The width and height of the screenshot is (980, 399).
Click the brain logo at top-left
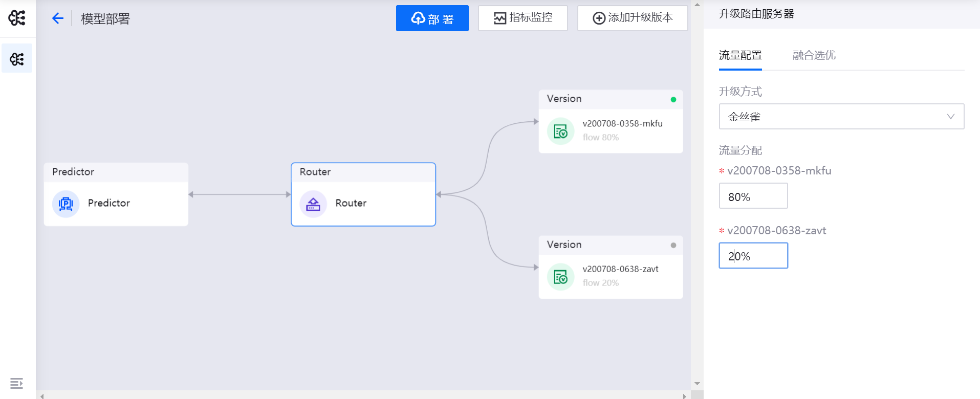pos(17,18)
